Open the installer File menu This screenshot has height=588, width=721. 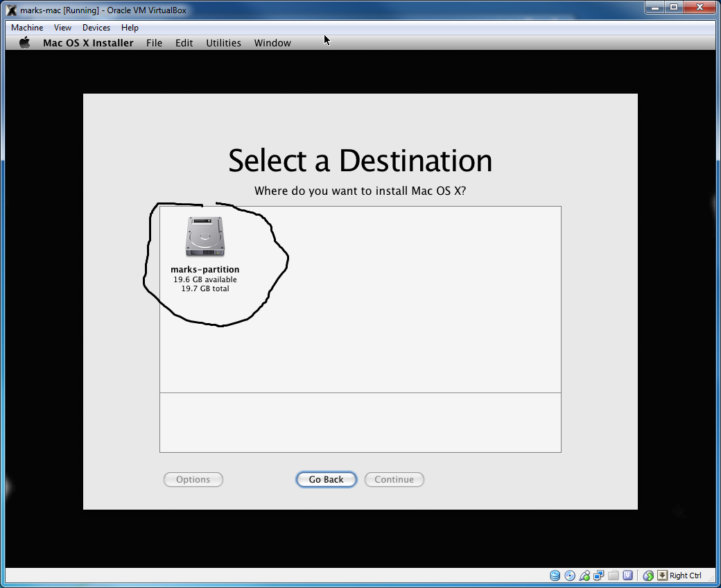coord(154,43)
